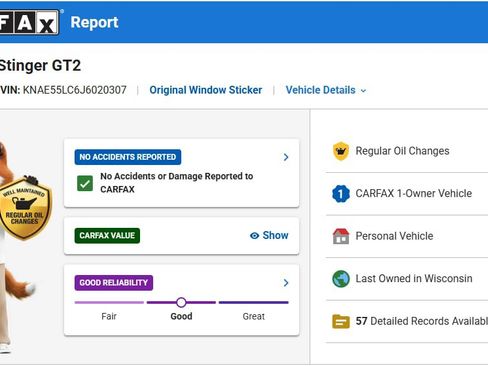Screen dimensions: 488x366
Task: Click the Stinger GT2 vehicle title
Action: pyautogui.click(x=40, y=65)
